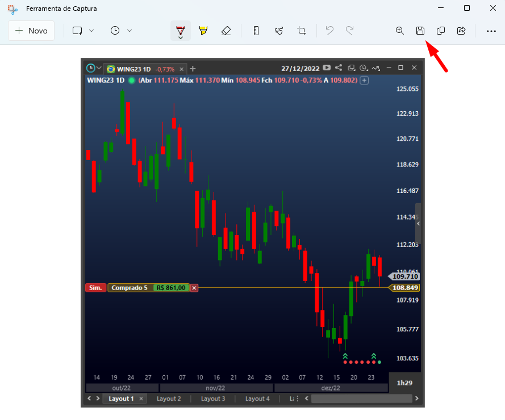Click the replay play icon next to date
505x420 pixels.
327,68
